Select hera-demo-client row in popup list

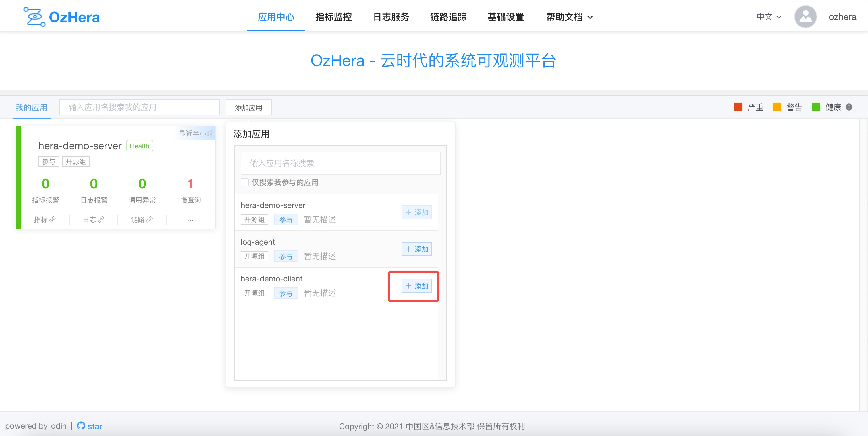pos(336,286)
